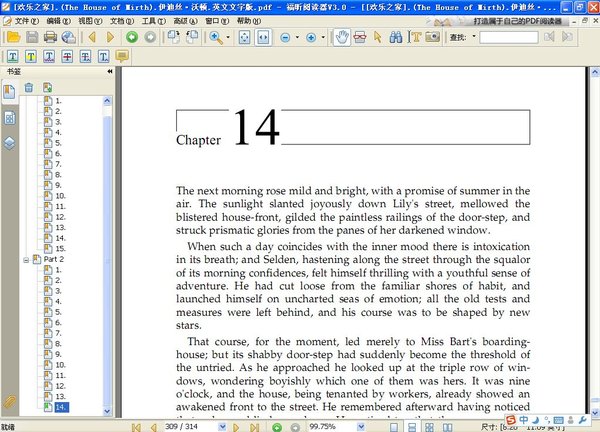
Task: Select the highlight text tool
Action: tap(31, 57)
